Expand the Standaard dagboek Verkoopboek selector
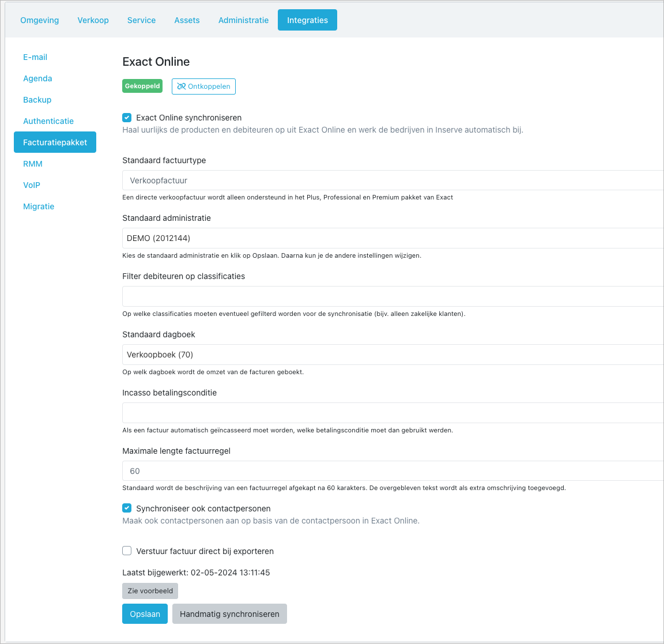 pyautogui.click(x=393, y=355)
